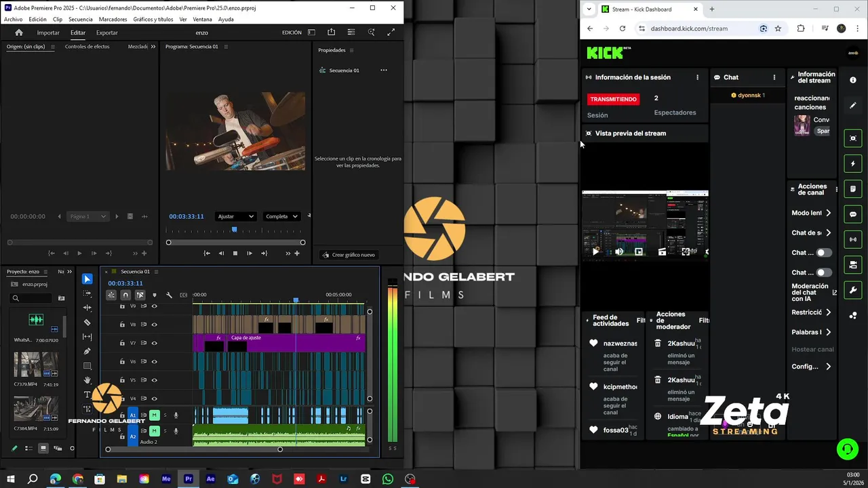
Task: Open Quick Export share icon in Premiere
Action: click(x=331, y=32)
